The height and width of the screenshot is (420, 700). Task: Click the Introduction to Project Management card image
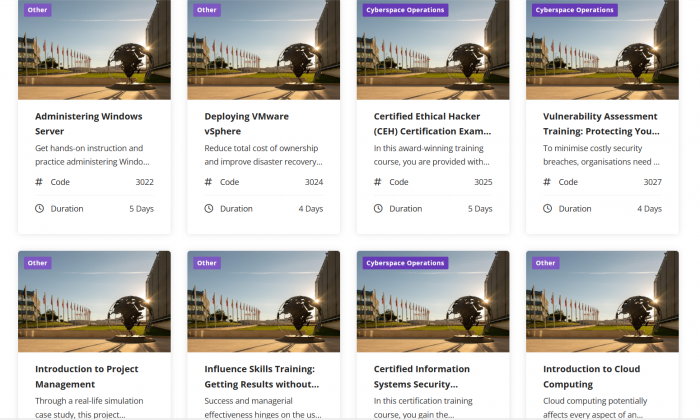pos(94,302)
